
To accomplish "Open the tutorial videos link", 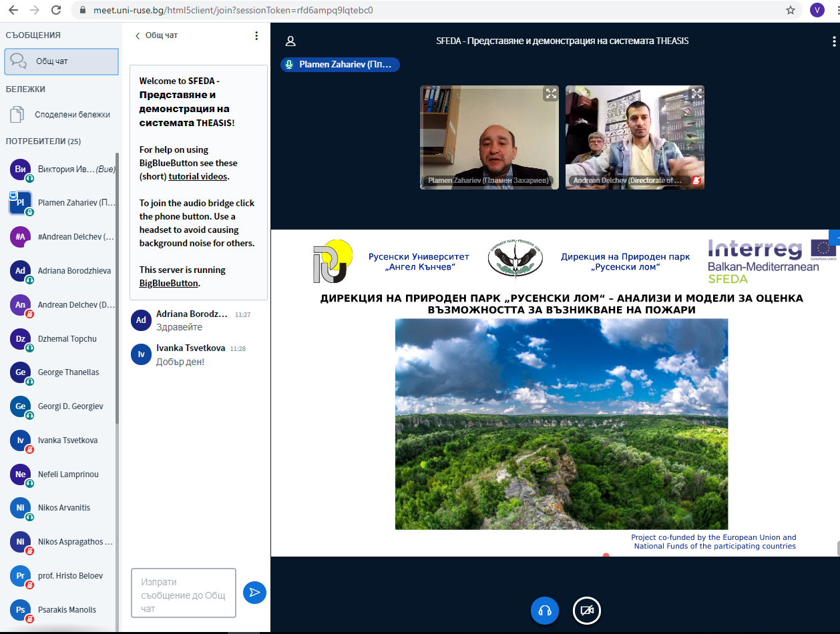I will tap(198, 177).
